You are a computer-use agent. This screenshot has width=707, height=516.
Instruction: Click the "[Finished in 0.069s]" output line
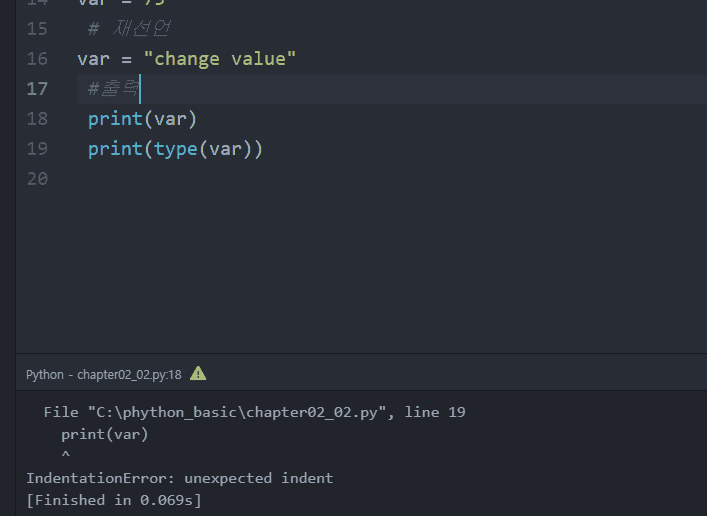(113, 499)
